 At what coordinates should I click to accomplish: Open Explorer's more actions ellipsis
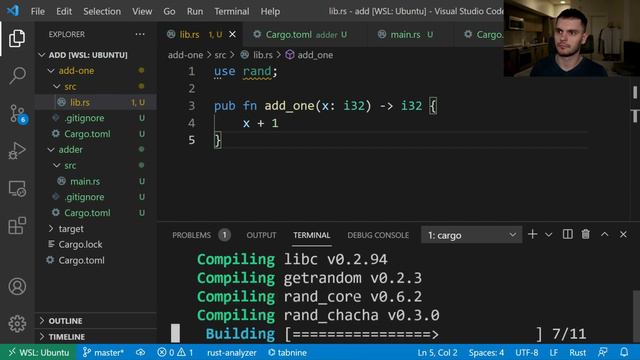click(x=140, y=34)
